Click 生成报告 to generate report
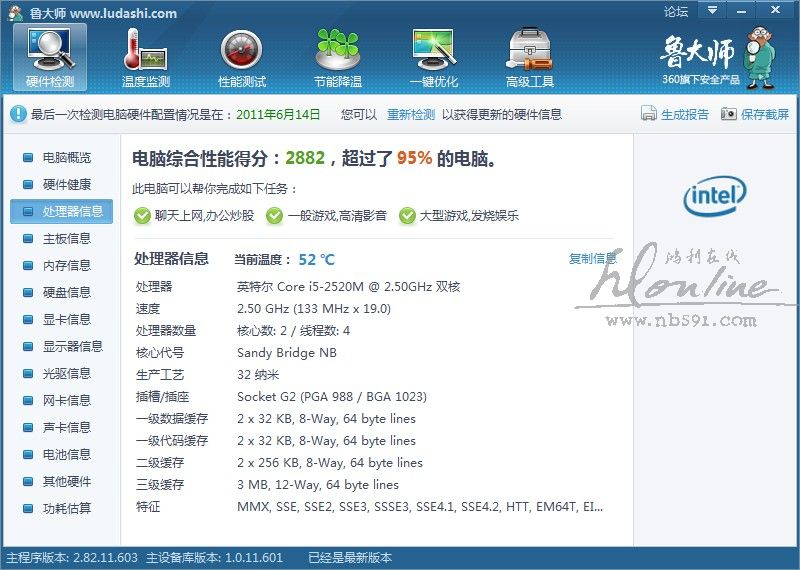The height and width of the screenshot is (570, 800). pos(675,114)
